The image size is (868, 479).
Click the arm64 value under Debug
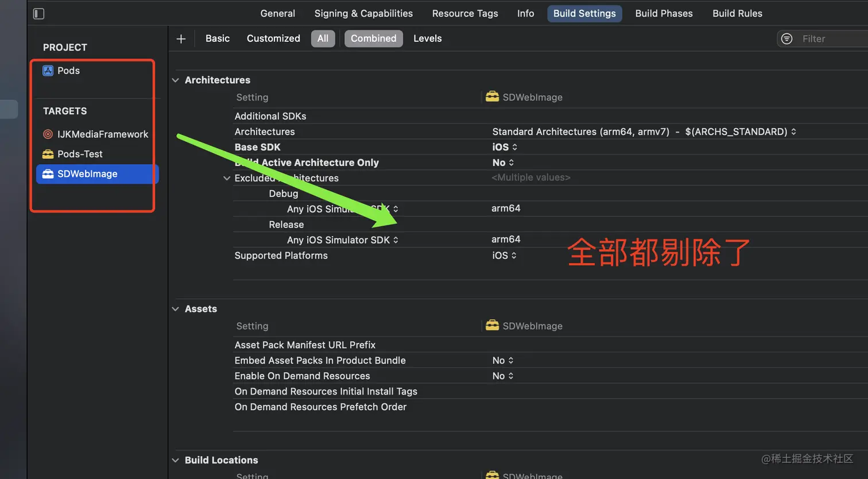tap(506, 208)
